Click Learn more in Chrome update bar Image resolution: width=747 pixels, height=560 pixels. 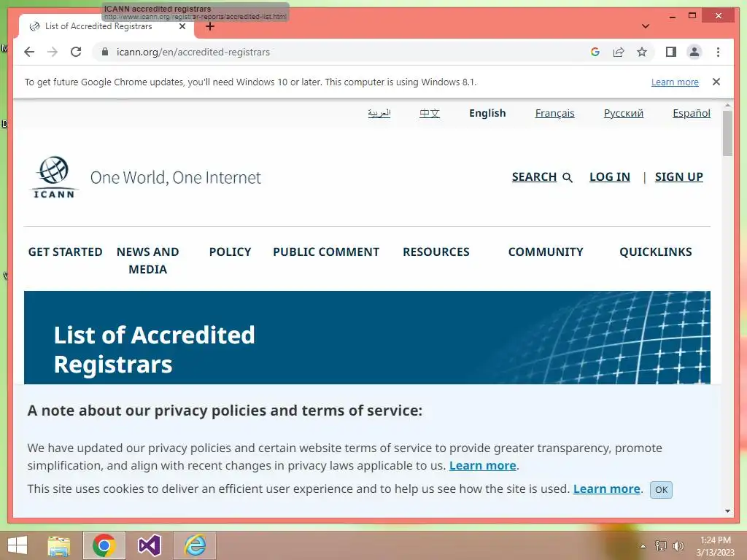tap(675, 82)
